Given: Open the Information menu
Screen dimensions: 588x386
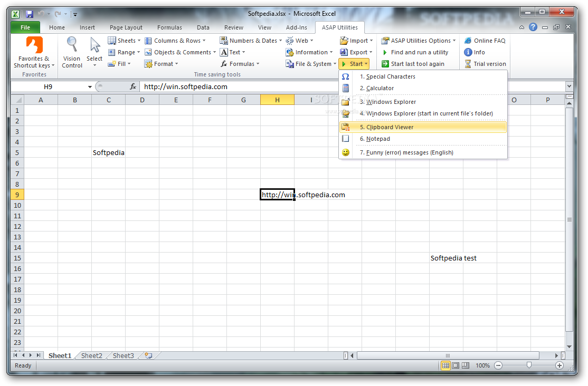Looking at the screenshot, I should (x=309, y=52).
